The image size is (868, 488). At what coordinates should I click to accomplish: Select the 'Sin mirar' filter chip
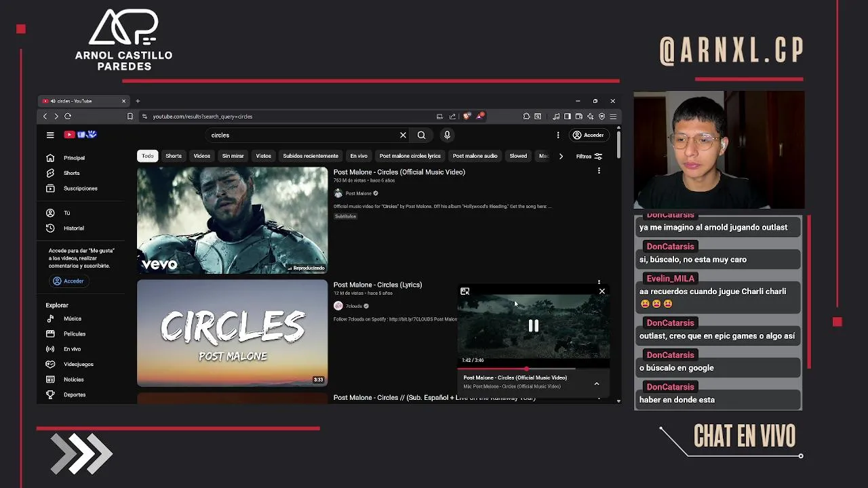coord(233,156)
